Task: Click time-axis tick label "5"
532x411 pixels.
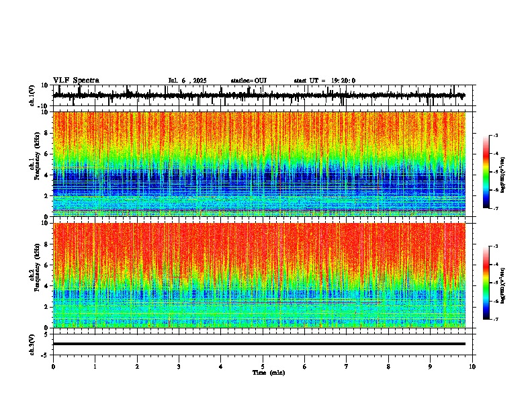Action: click(263, 367)
